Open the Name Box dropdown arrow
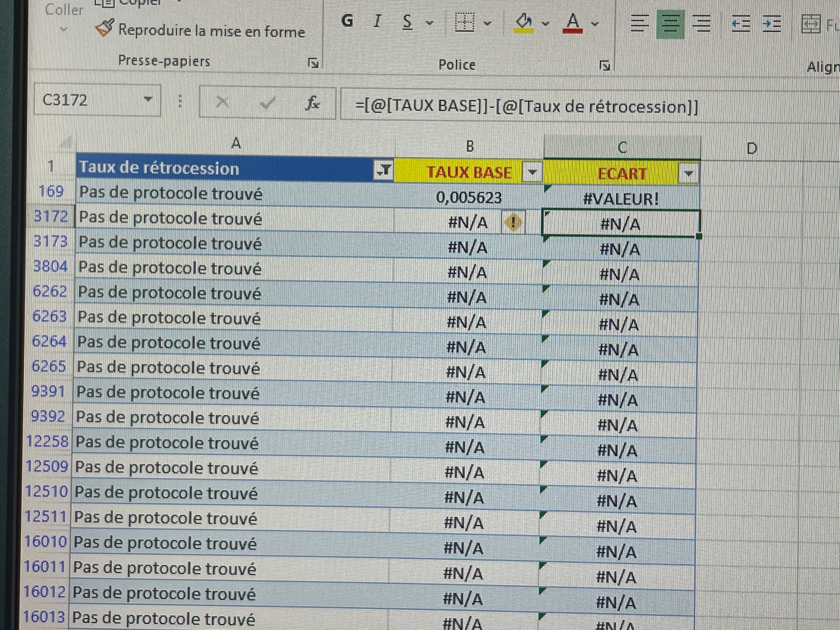Viewport: 840px width, 630px height. (148, 100)
